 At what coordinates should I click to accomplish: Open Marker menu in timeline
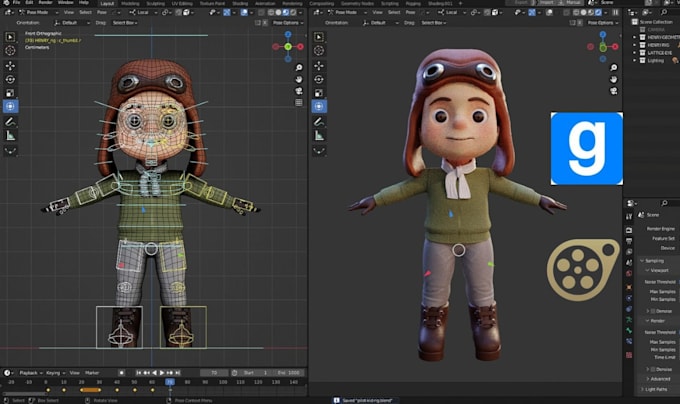coord(92,373)
